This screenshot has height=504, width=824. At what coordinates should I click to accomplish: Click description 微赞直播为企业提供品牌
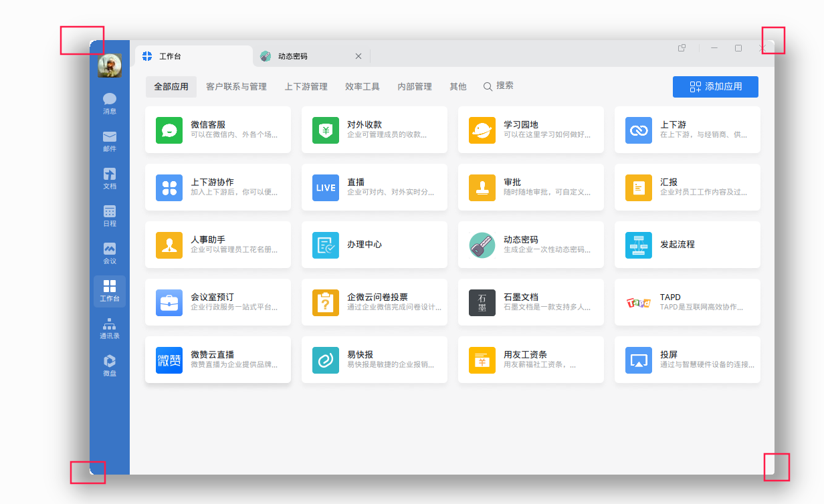(x=234, y=365)
